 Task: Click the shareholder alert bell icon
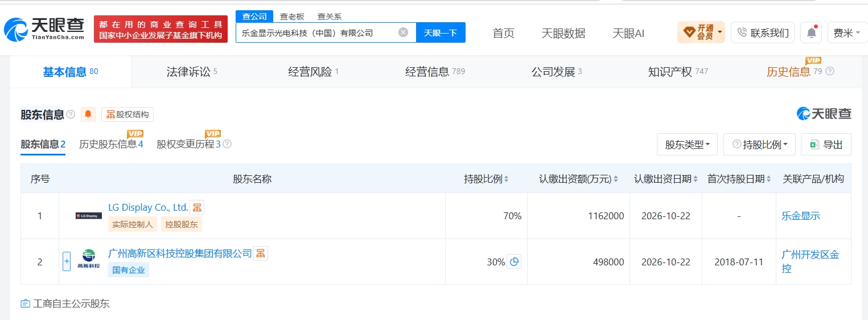[x=88, y=114]
